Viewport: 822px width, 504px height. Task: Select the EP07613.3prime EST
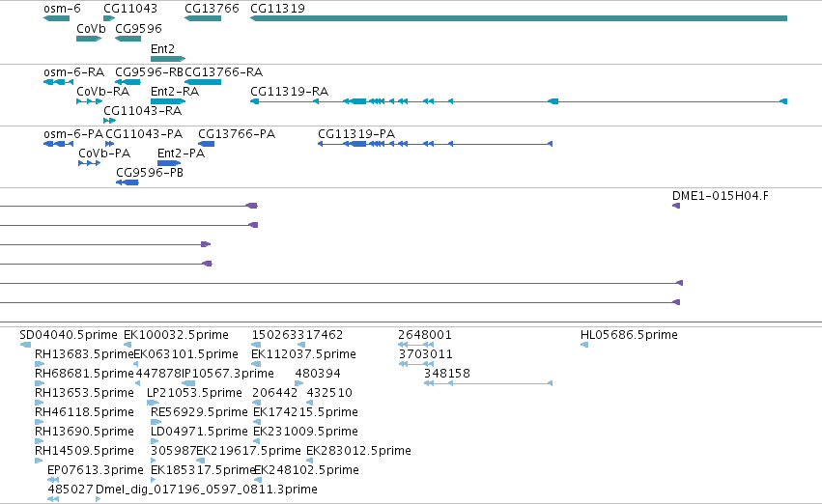click(x=53, y=480)
